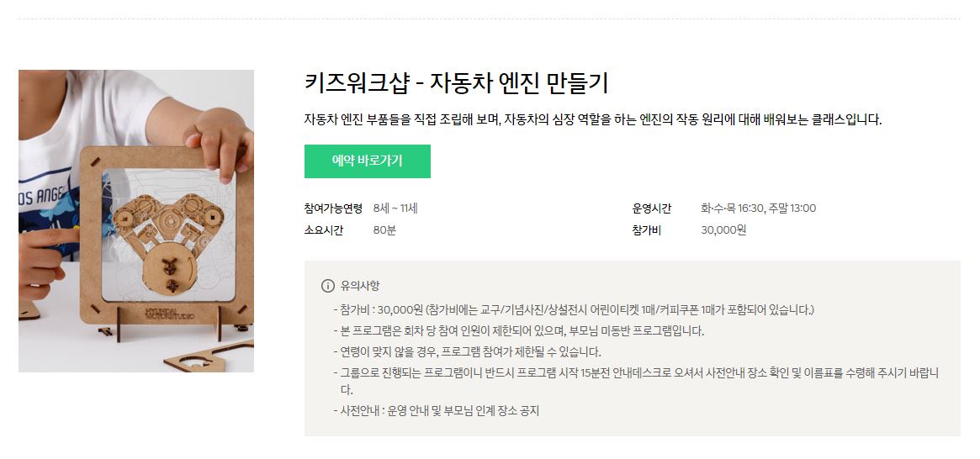Click the info icon beside 유의사항

click(327, 286)
